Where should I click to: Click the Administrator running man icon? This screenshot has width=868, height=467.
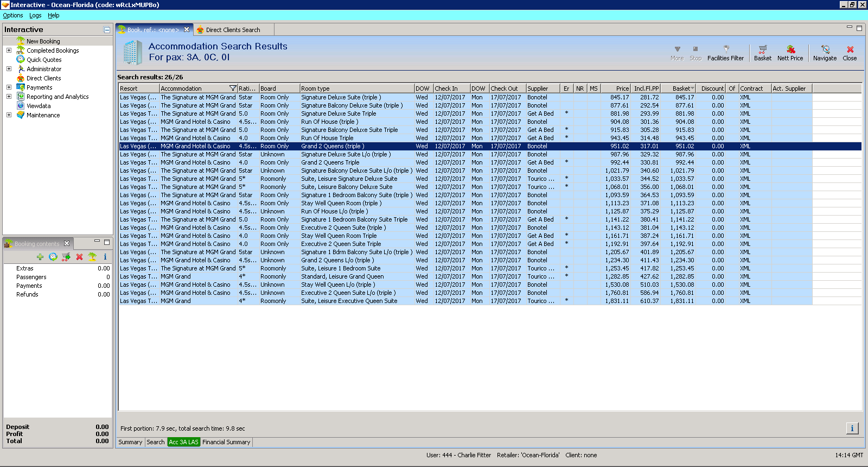[21, 69]
